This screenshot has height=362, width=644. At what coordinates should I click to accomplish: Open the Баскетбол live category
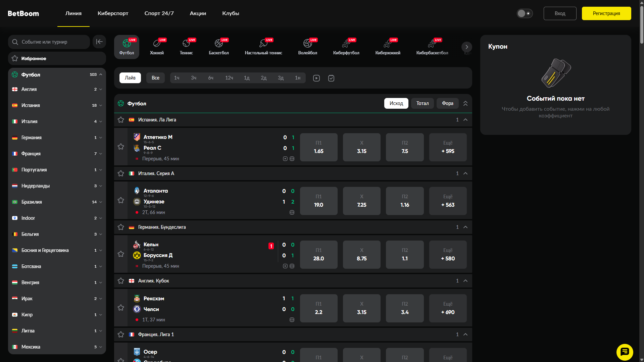[x=219, y=47]
